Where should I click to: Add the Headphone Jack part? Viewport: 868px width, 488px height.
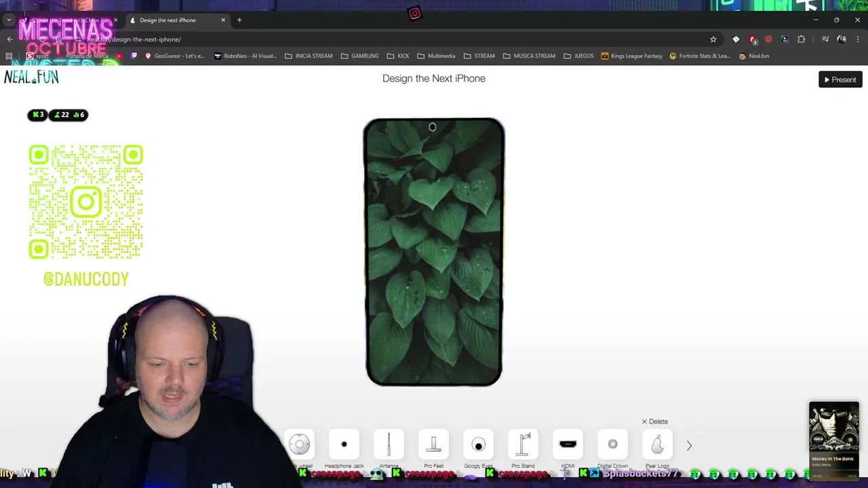(344, 445)
